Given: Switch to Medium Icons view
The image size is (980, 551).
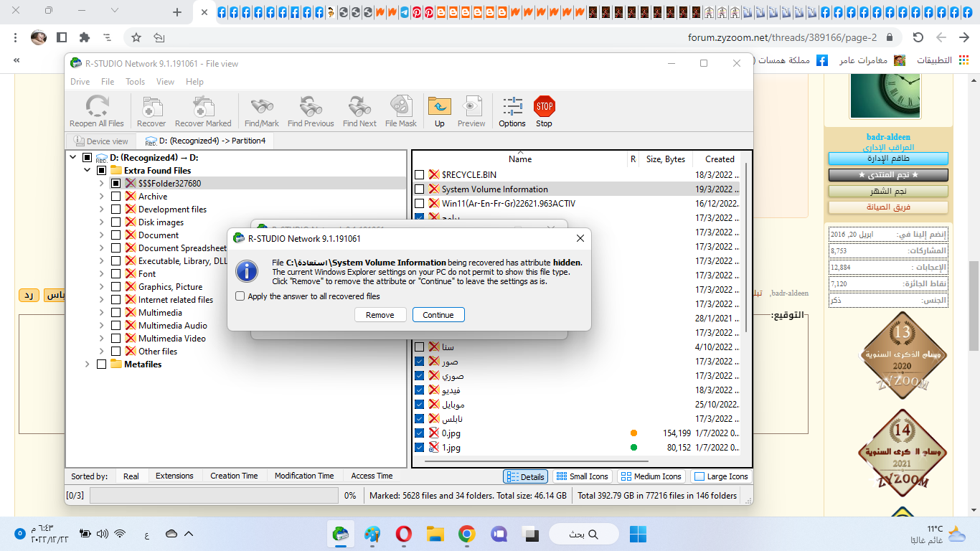Looking at the screenshot, I should 651,476.
